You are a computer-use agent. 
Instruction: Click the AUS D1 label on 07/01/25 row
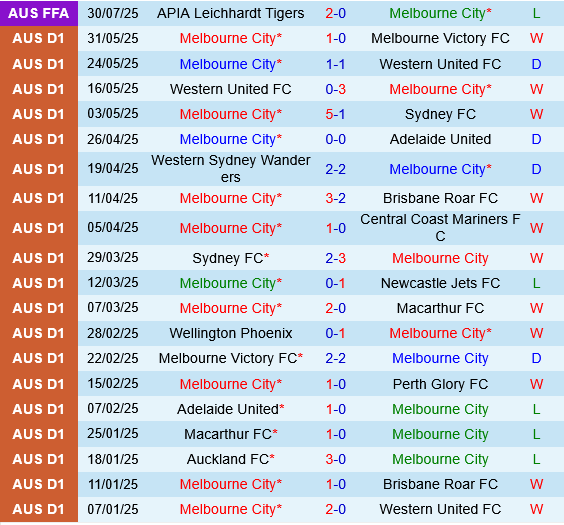pyautogui.click(x=38, y=509)
